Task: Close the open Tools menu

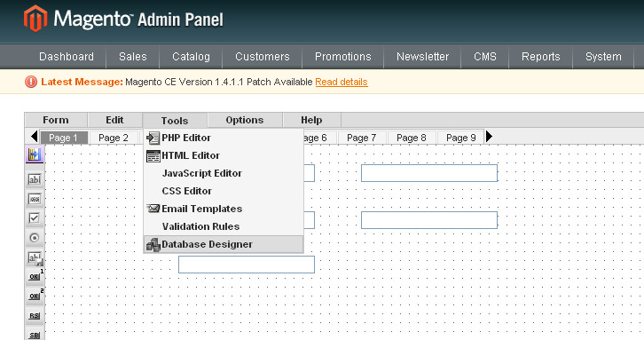Action: point(175,121)
